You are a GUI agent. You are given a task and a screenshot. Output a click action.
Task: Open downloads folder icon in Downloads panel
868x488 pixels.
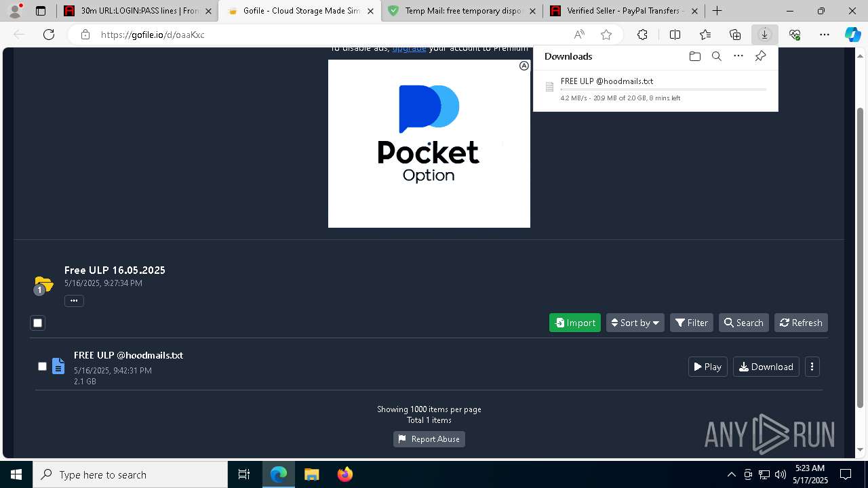pos(694,56)
